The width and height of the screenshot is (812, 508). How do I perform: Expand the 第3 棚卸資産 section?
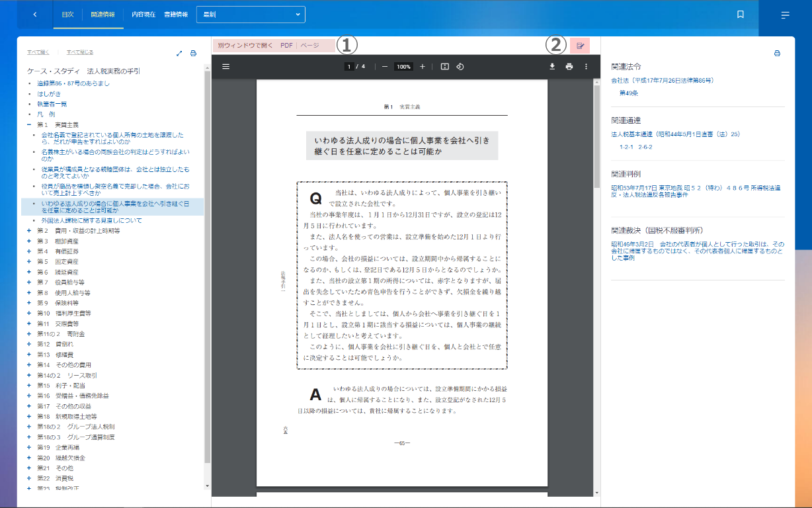click(29, 241)
